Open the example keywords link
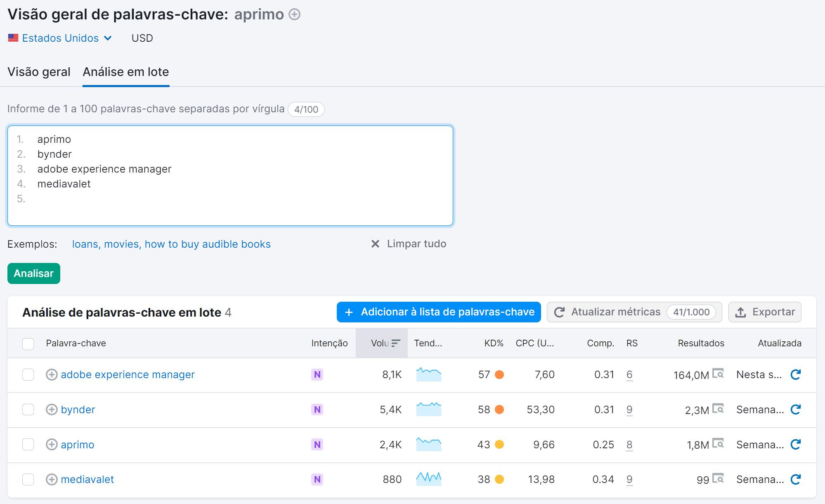 [171, 244]
